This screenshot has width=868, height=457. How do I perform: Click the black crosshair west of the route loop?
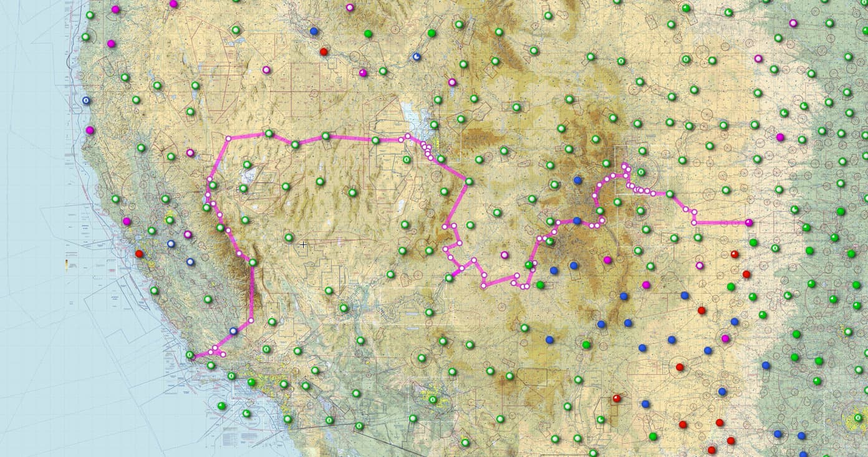(x=303, y=245)
